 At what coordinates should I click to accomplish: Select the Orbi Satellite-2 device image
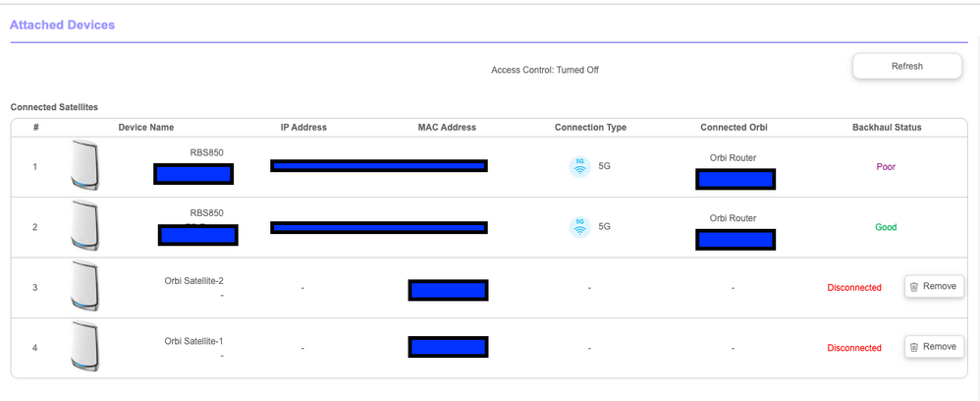click(x=85, y=287)
